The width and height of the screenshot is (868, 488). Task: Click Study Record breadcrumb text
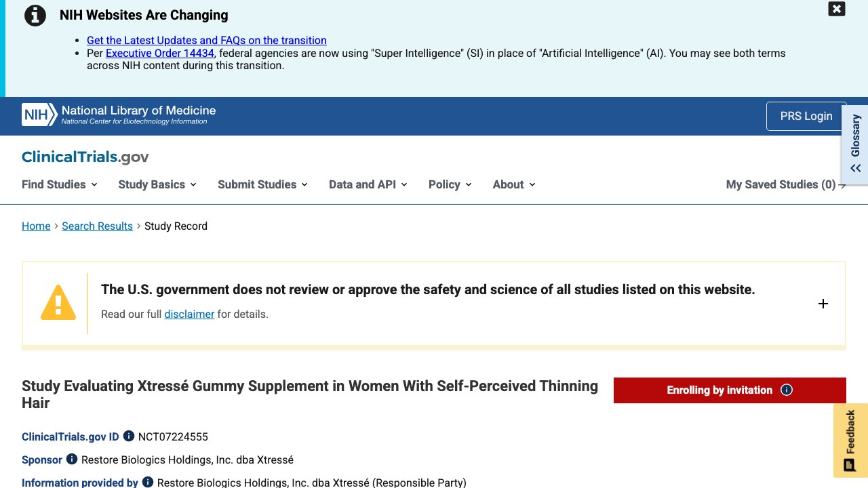click(x=176, y=226)
